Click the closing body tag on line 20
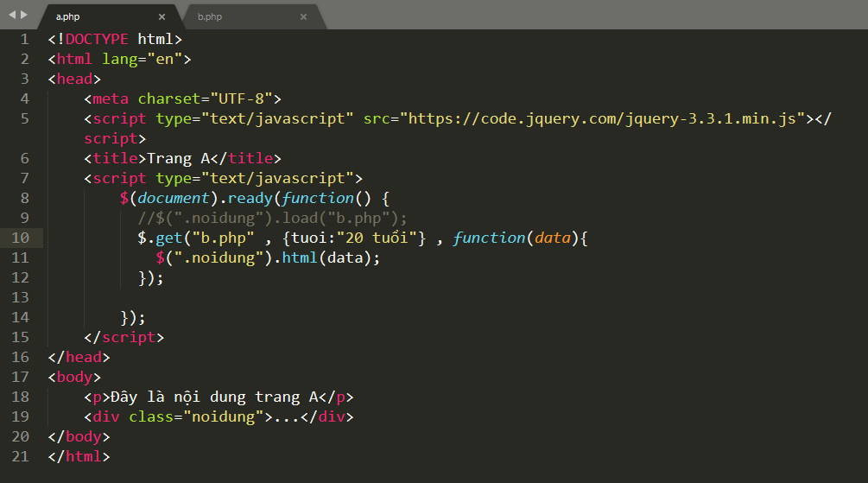Screen dimensions: 868x483 [79, 437]
